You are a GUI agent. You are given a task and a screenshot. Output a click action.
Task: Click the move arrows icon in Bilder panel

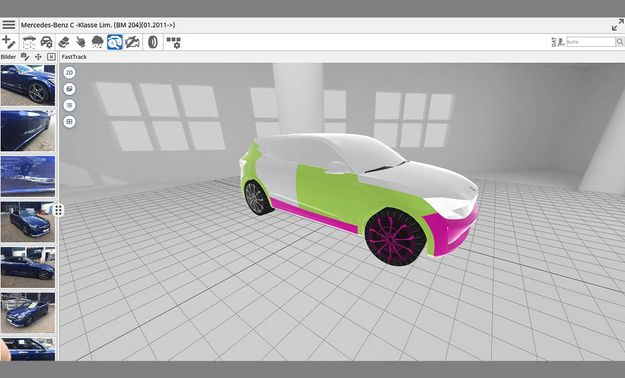38,57
